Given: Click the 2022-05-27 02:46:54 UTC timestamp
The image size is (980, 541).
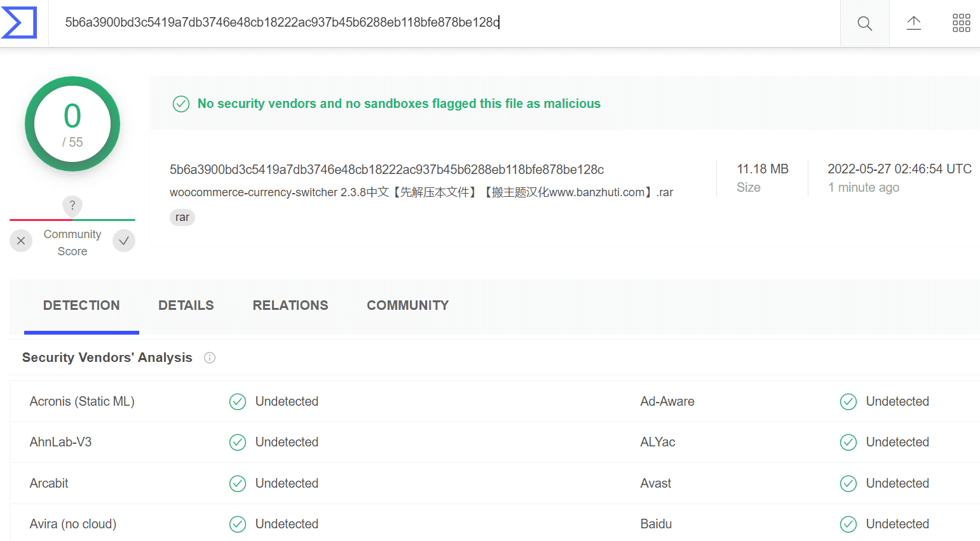Looking at the screenshot, I should tap(899, 169).
